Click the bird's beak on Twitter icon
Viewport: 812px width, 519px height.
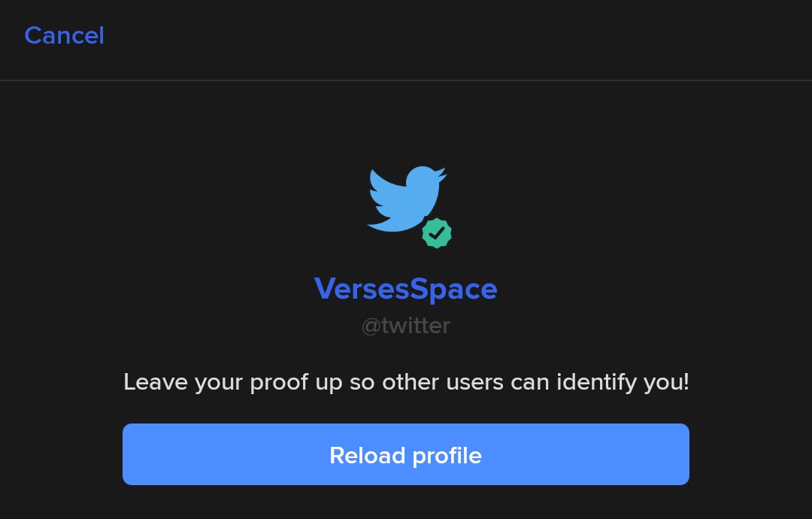click(442, 173)
